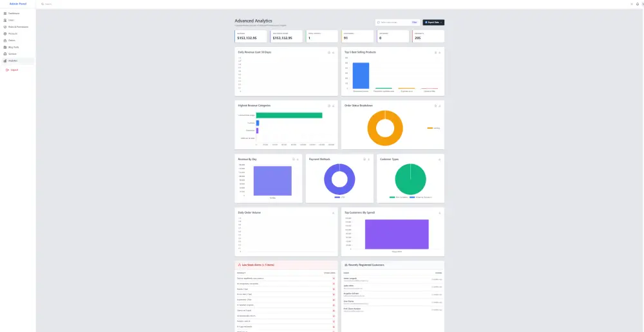Click the $153,132.95 Revenue stat card
644x332 pixels.
tap(251, 36)
